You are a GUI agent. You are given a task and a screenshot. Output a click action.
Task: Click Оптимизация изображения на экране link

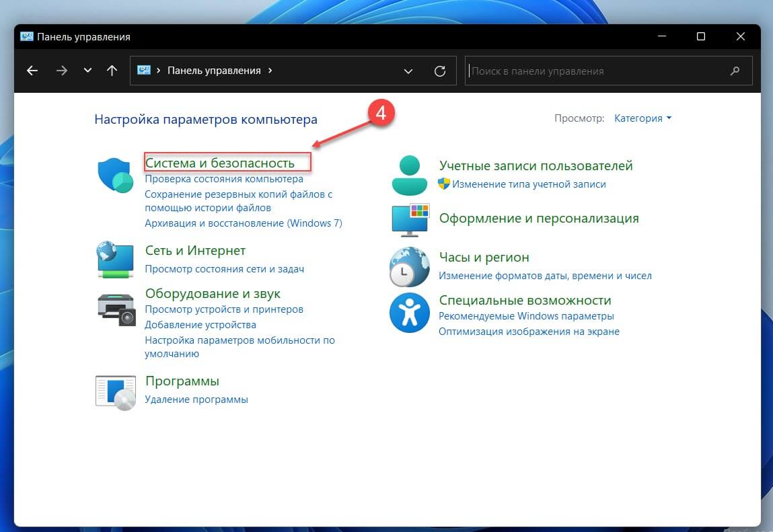[x=529, y=332]
